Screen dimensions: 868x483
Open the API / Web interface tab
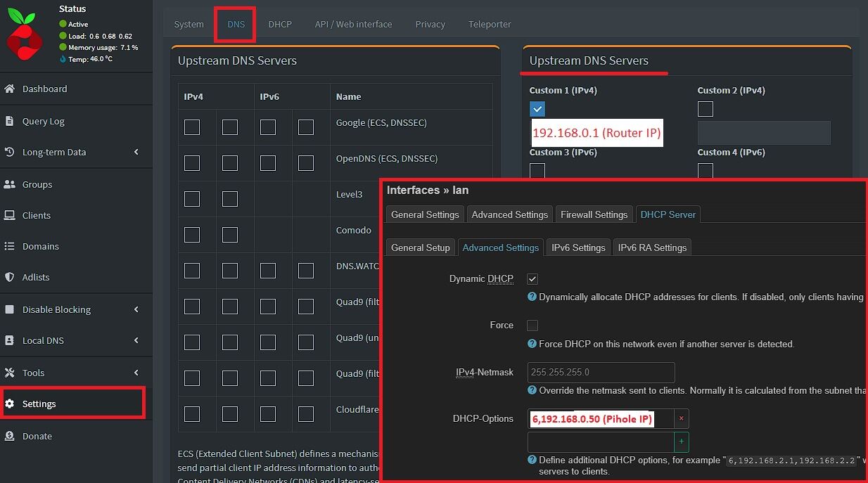pos(353,24)
